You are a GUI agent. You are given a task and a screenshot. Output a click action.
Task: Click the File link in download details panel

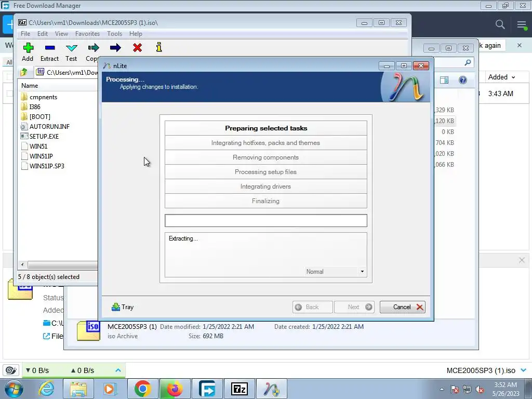coord(53,336)
